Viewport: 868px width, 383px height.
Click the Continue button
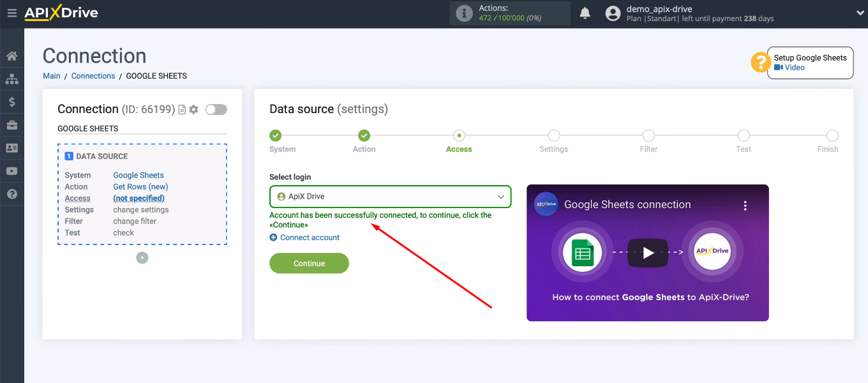pos(309,263)
